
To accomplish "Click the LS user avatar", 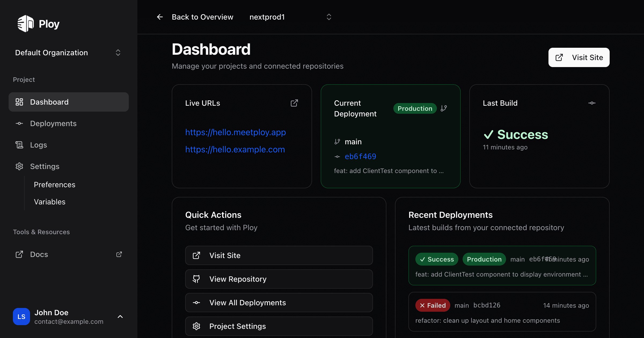I will tap(21, 317).
